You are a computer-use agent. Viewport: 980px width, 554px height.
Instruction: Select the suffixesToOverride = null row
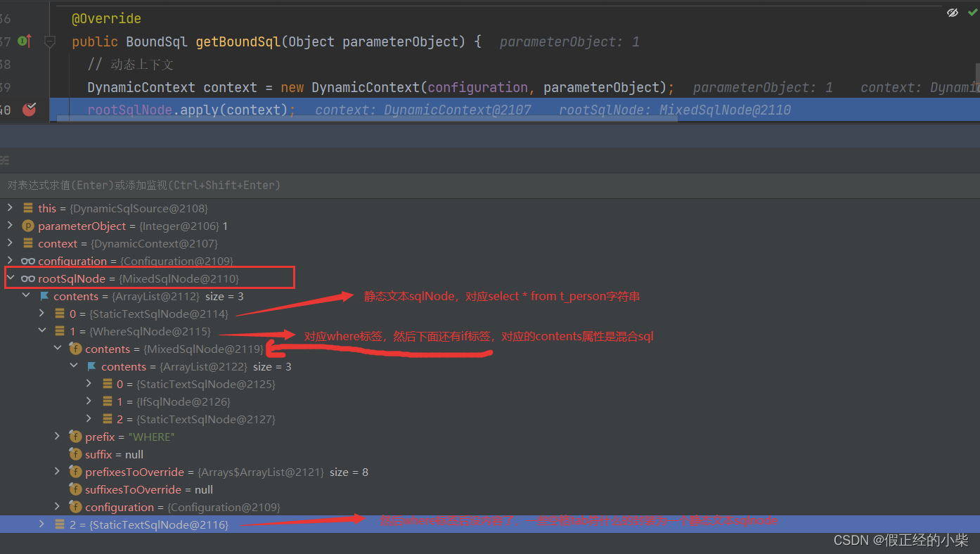tap(490, 489)
